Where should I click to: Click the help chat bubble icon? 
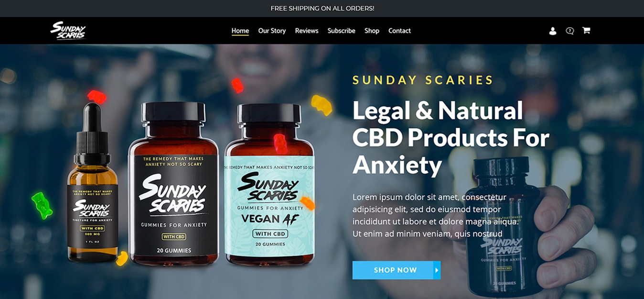[570, 31]
